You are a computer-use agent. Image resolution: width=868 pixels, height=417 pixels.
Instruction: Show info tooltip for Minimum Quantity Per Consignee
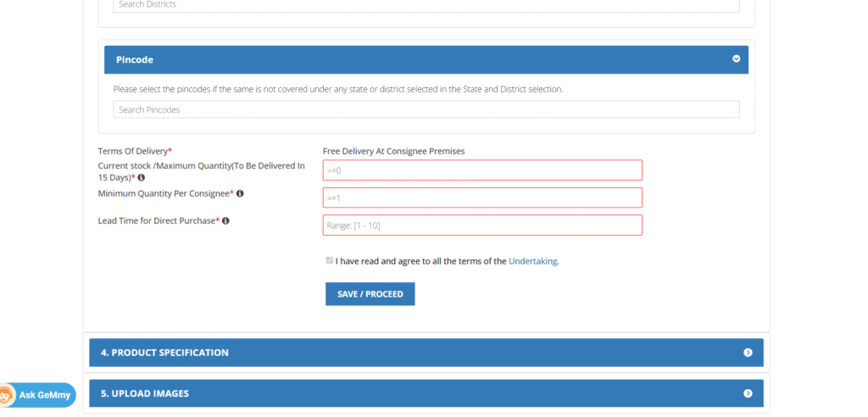[x=240, y=193]
